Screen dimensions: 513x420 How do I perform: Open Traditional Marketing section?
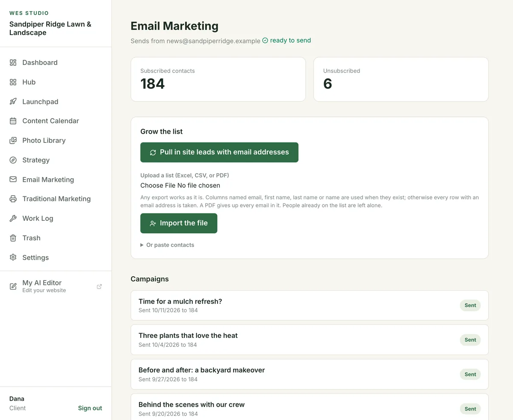click(x=56, y=199)
